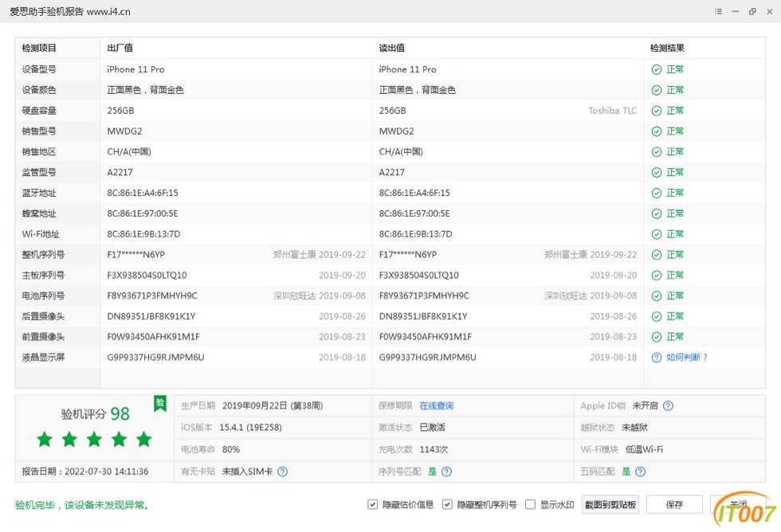Open the 如何判断？ link
This screenshot has height=532, width=781.
click(x=687, y=358)
